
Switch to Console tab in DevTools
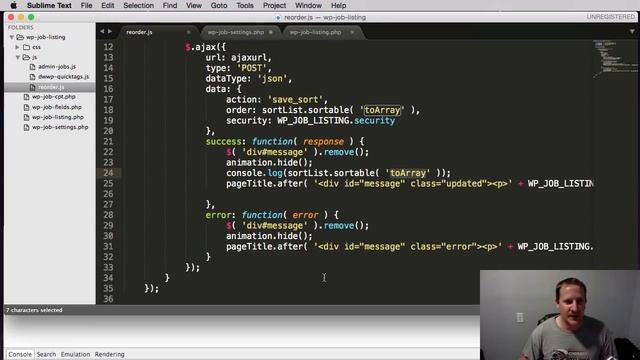tap(20, 354)
